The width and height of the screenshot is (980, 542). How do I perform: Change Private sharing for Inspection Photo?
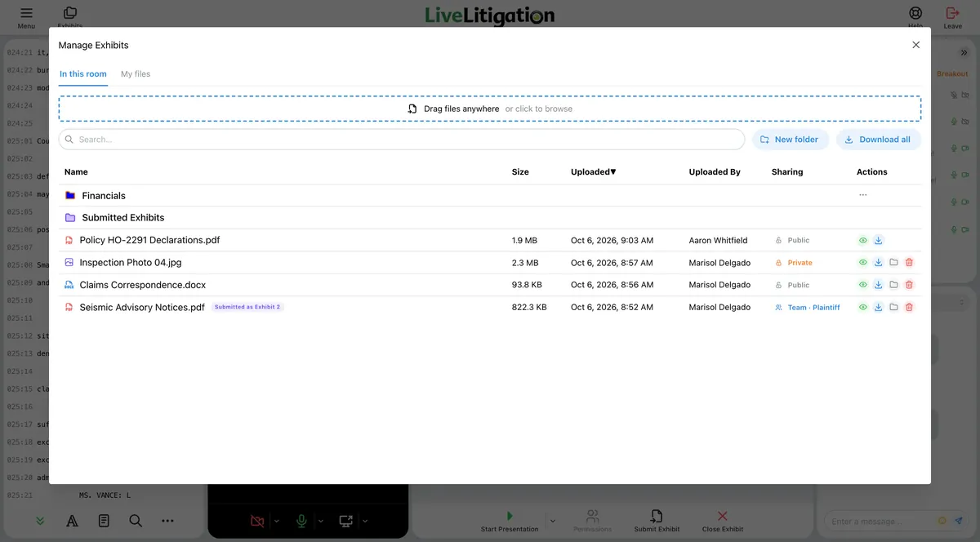pos(794,263)
